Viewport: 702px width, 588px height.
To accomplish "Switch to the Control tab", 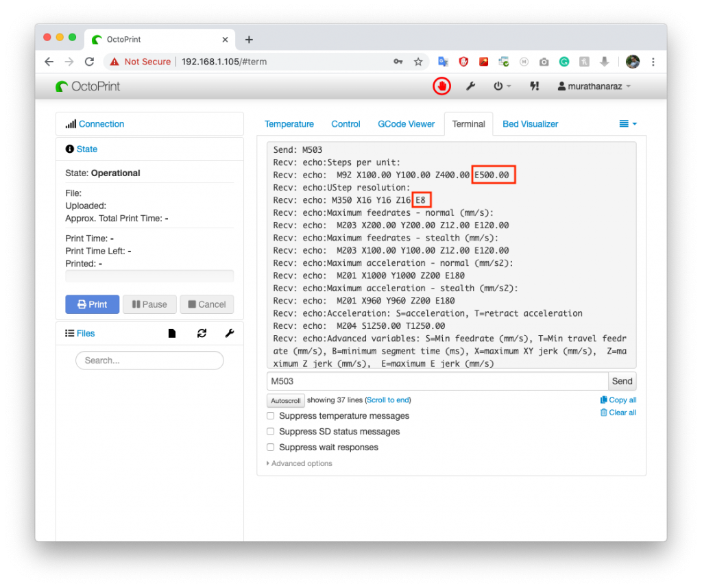I will click(x=346, y=124).
